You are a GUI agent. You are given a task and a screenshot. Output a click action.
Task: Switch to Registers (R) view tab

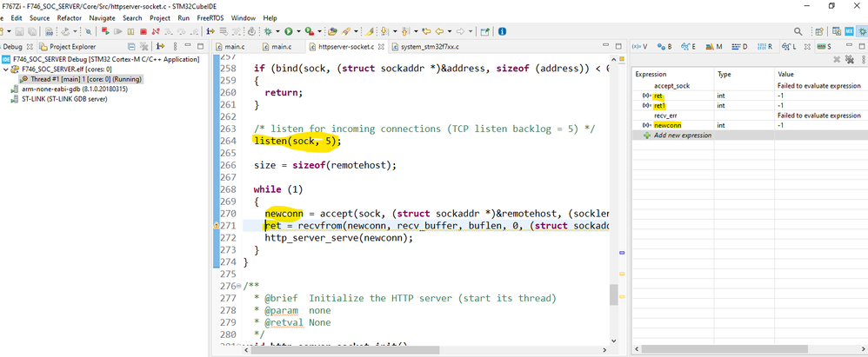[x=765, y=47]
